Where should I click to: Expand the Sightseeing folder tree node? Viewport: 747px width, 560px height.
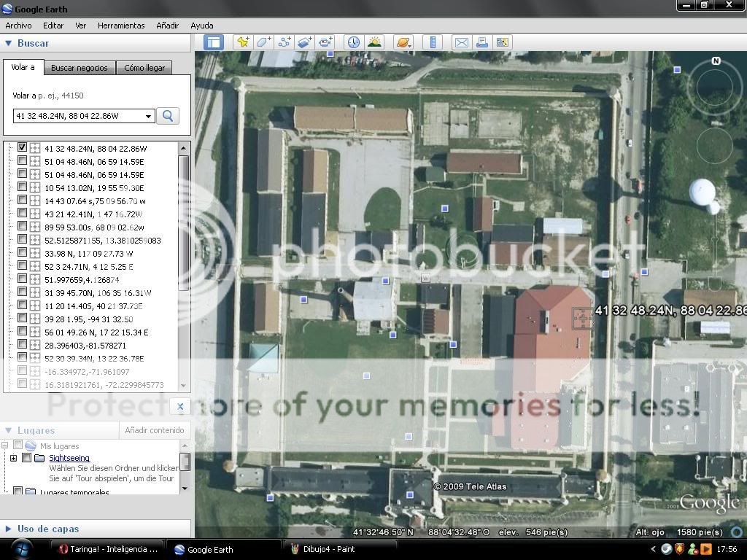13,458
